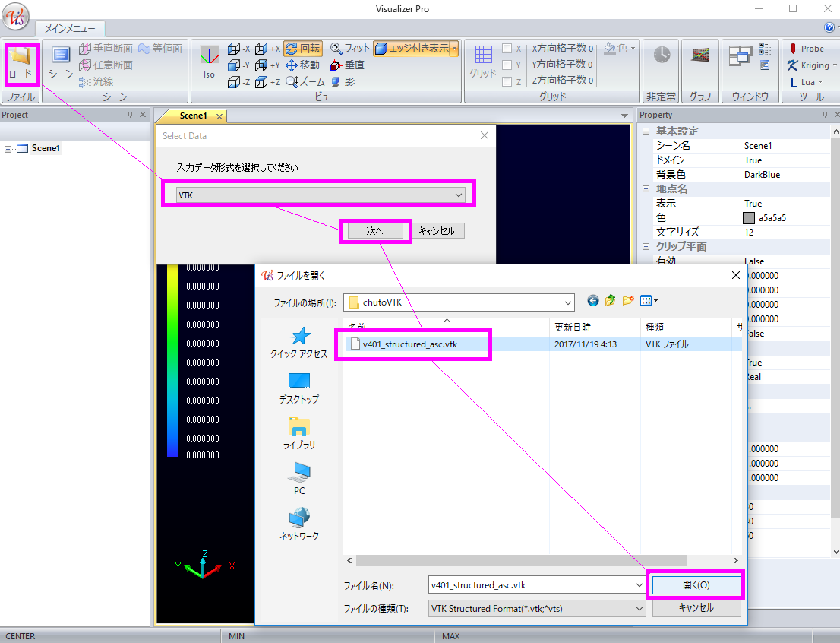The width and height of the screenshot is (840, 643).
Task: Go back using the dialog's back arrow icon
Action: [x=593, y=301]
